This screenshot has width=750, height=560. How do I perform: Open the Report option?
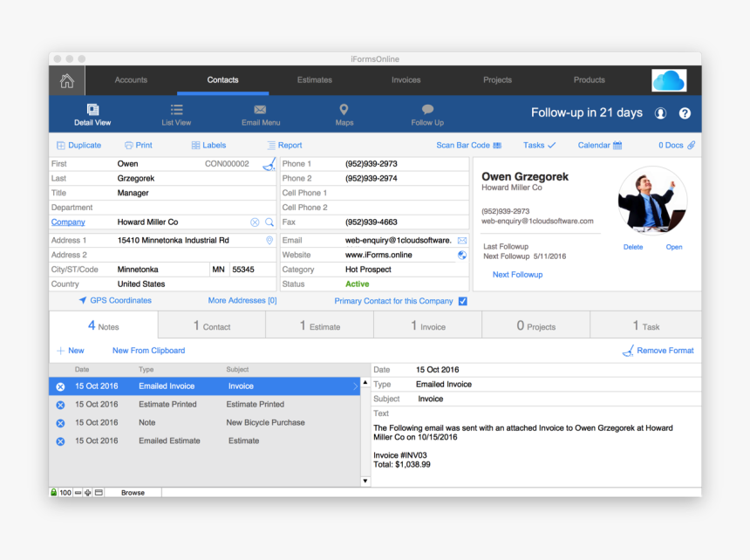click(284, 146)
